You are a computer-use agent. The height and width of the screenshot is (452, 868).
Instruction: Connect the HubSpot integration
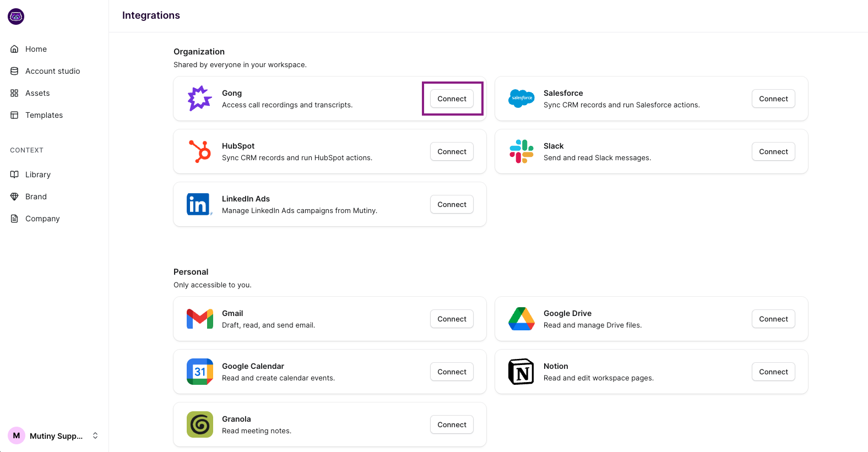pyautogui.click(x=452, y=151)
